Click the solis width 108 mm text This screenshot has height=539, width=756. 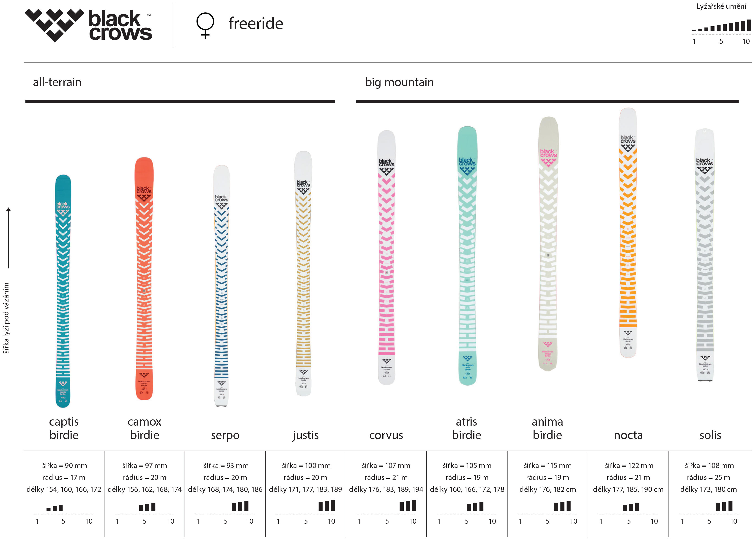pos(709,465)
